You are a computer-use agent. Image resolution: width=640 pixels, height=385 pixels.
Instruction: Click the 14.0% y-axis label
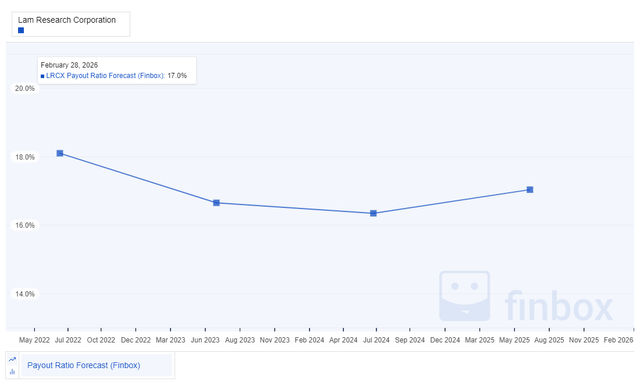tap(25, 294)
